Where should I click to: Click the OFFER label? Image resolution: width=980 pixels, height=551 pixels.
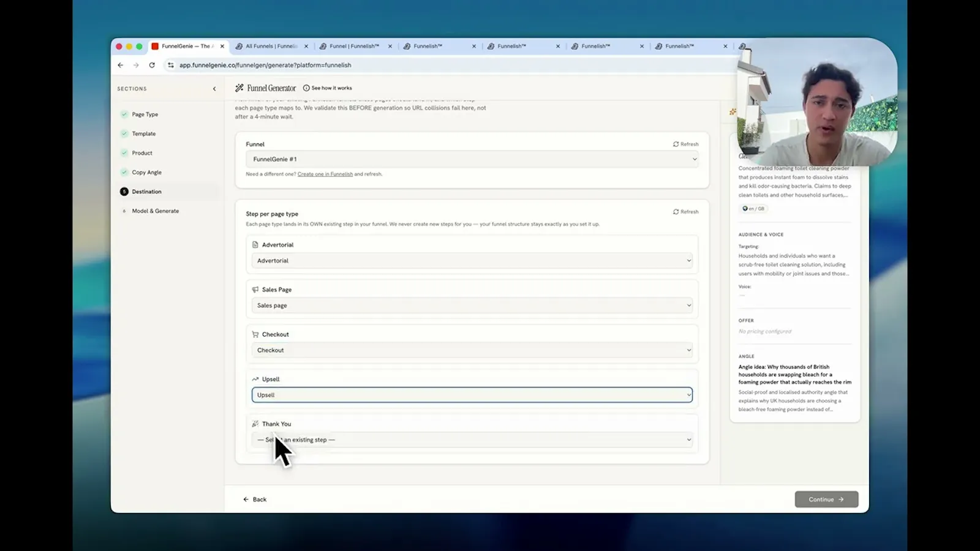click(x=746, y=321)
